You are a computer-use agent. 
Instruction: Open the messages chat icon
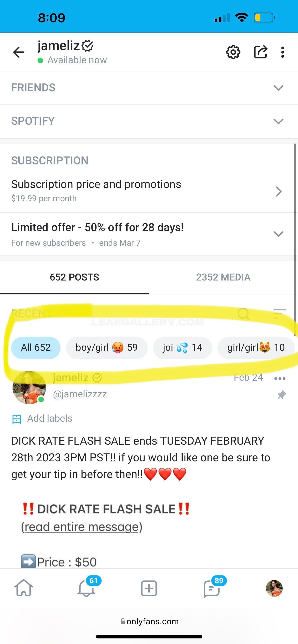211,588
